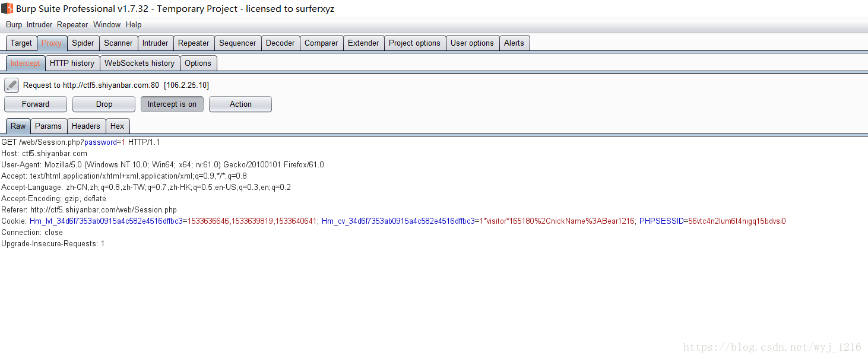Switch to the Hex view tab
The height and width of the screenshot is (359, 868).
pyautogui.click(x=118, y=126)
